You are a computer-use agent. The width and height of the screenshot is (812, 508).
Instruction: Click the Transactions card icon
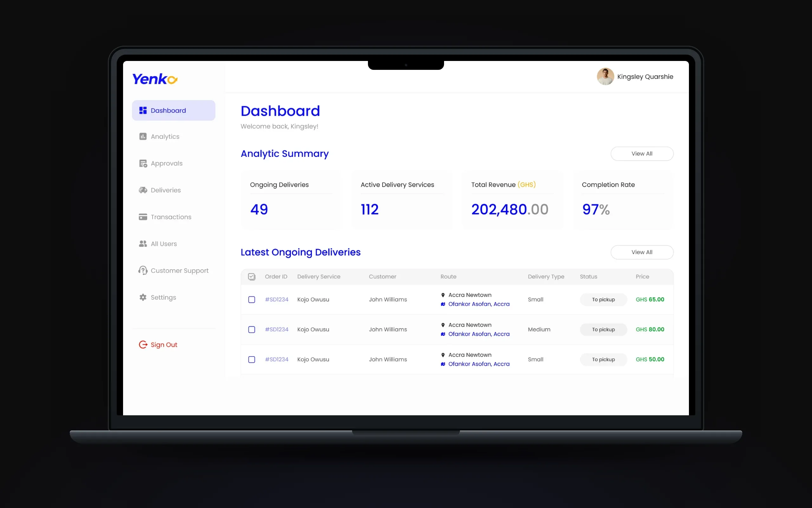tap(143, 217)
